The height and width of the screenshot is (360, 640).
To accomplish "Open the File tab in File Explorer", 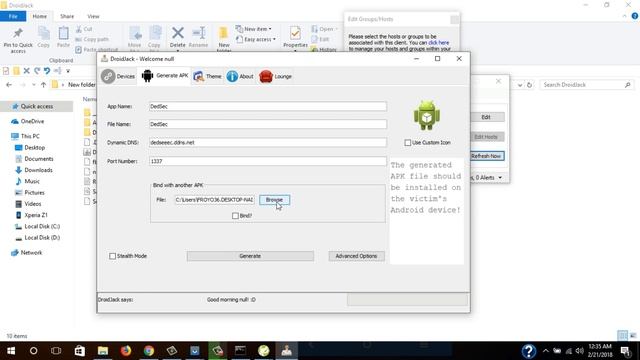I will [13, 16].
